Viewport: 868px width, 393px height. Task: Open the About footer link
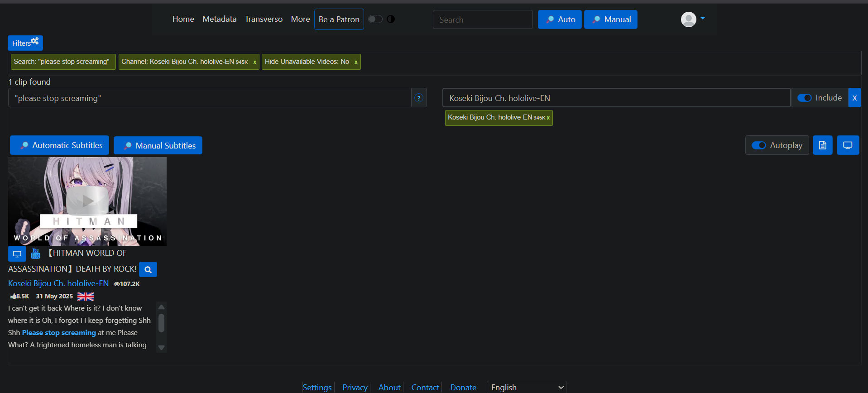(x=389, y=388)
